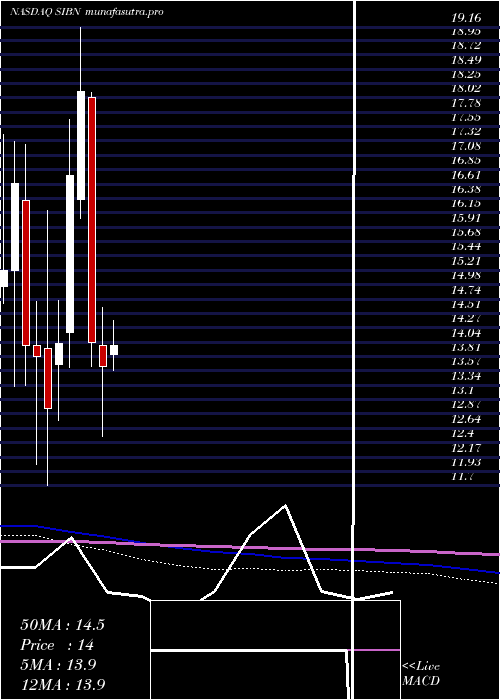Viewport: 500px width, 700px height.
Task: Click the 13.1 price axis label
Action: point(462,391)
